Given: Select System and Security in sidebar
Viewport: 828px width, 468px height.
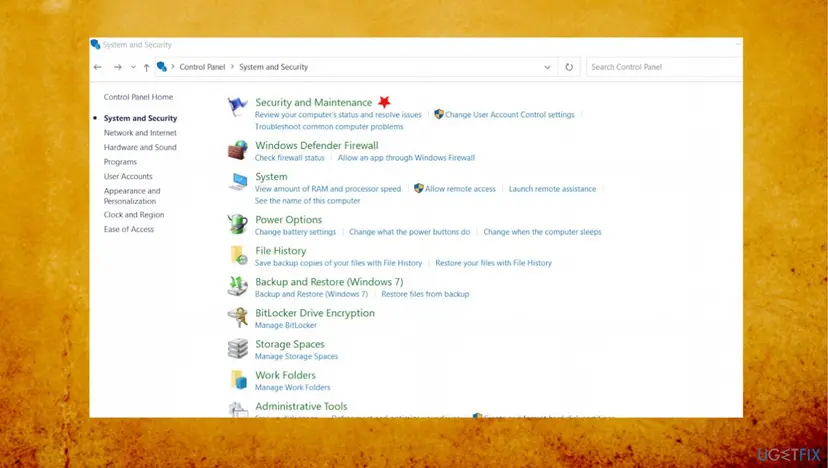Looking at the screenshot, I should point(140,118).
